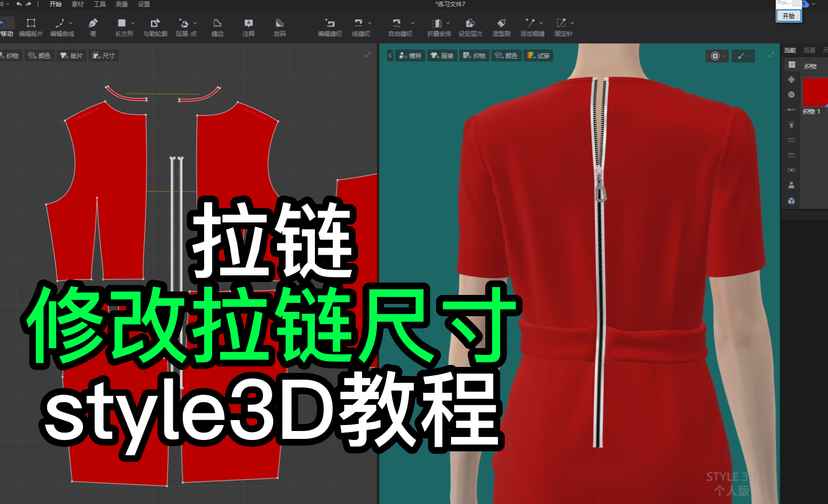The height and width of the screenshot is (504, 828).
Task: Open the 开始 menu tab
Action: 56,4
